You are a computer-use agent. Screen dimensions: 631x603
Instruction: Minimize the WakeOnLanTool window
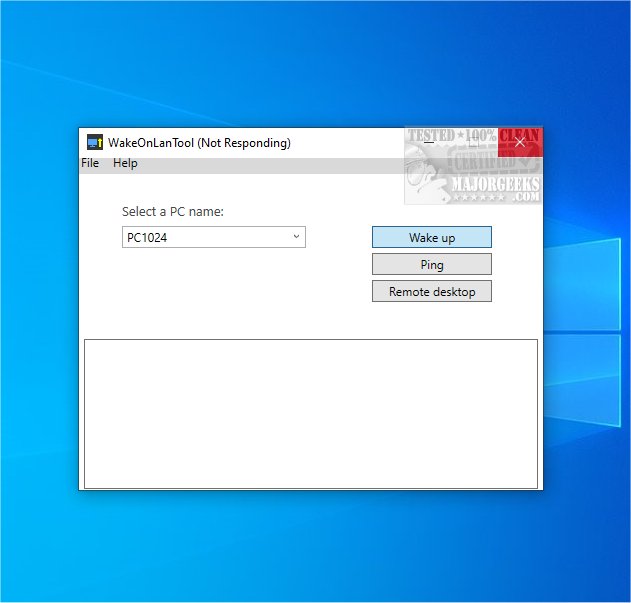tap(428, 142)
